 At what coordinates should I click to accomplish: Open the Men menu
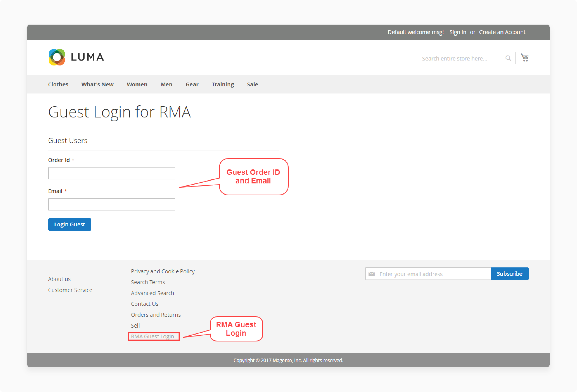coord(166,84)
